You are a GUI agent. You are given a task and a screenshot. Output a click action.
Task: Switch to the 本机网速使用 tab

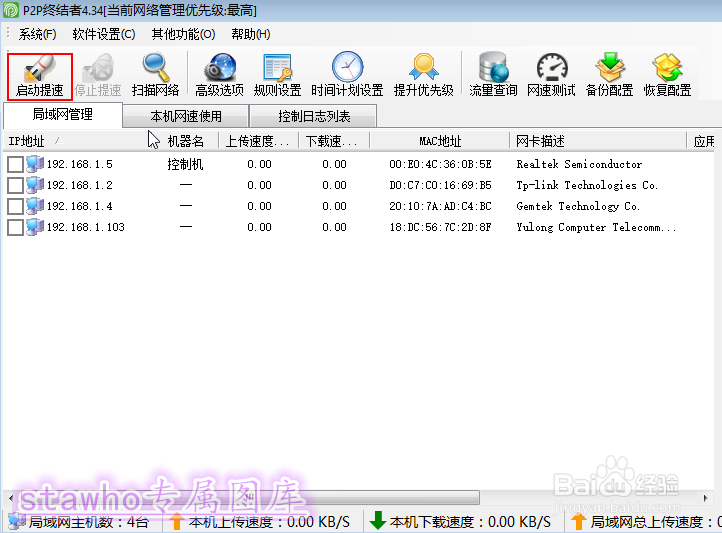click(186, 116)
